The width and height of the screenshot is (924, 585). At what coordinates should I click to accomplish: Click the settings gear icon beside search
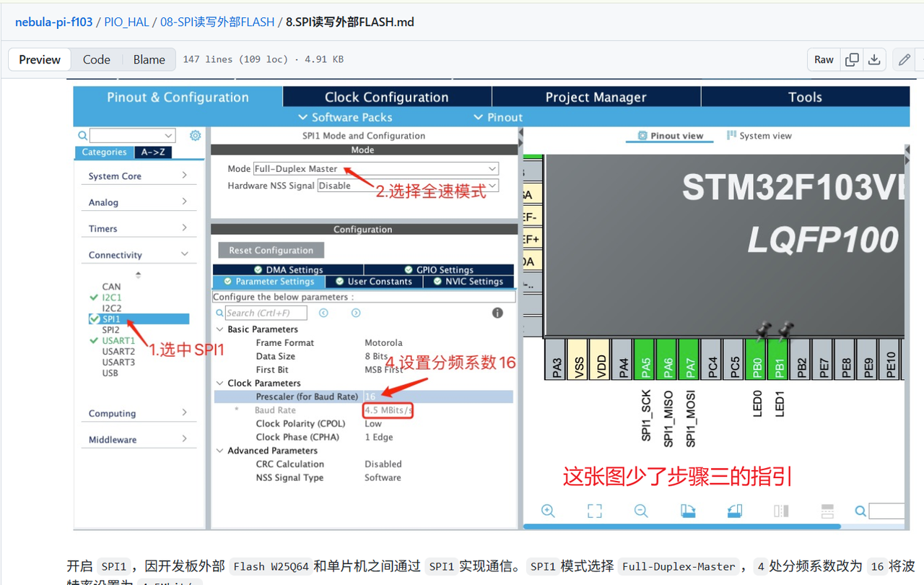(x=195, y=136)
